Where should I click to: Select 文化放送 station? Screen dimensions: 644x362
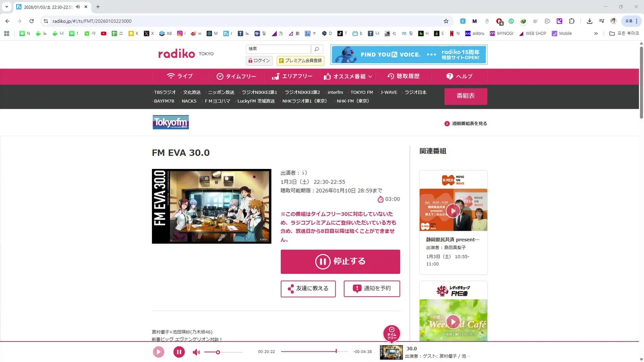tap(192, 93)
